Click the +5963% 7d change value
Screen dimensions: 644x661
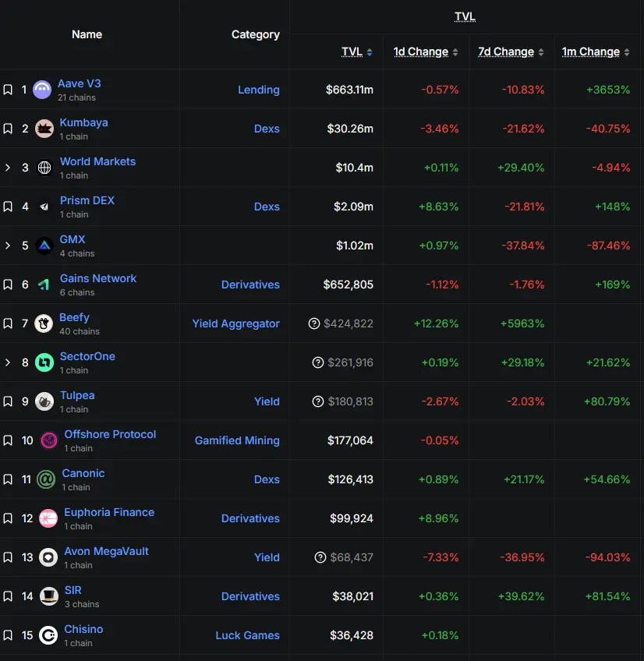point(522,323)
